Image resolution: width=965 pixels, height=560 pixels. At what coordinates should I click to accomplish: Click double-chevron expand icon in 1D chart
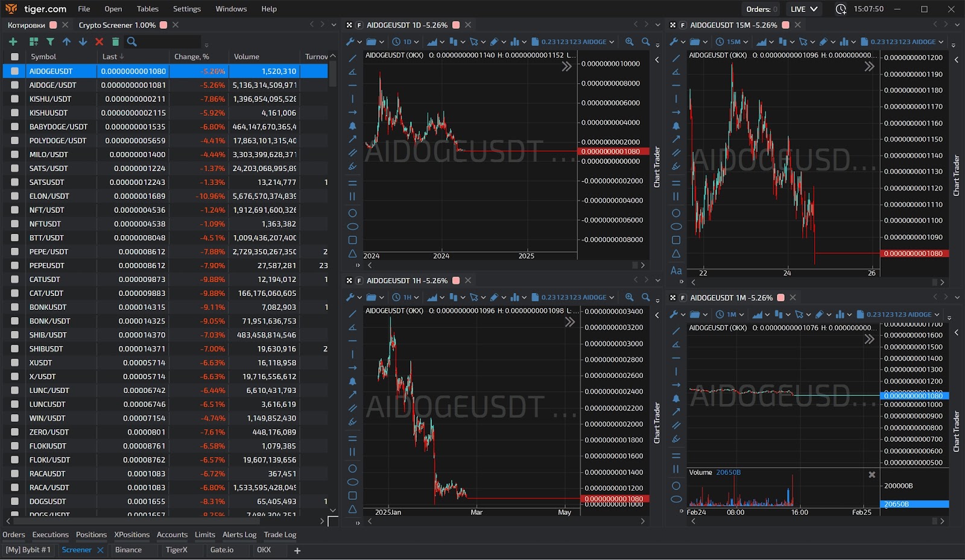tap(566, 66)
